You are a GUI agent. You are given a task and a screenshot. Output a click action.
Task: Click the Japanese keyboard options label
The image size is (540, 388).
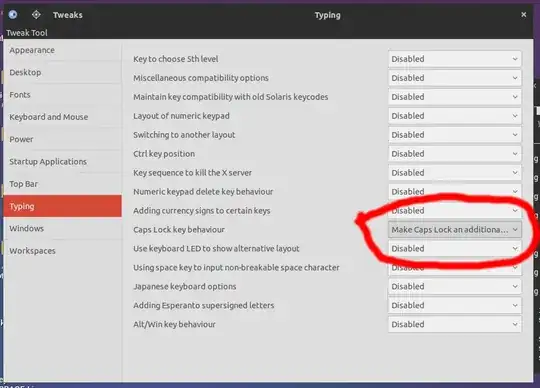(185, 286)
